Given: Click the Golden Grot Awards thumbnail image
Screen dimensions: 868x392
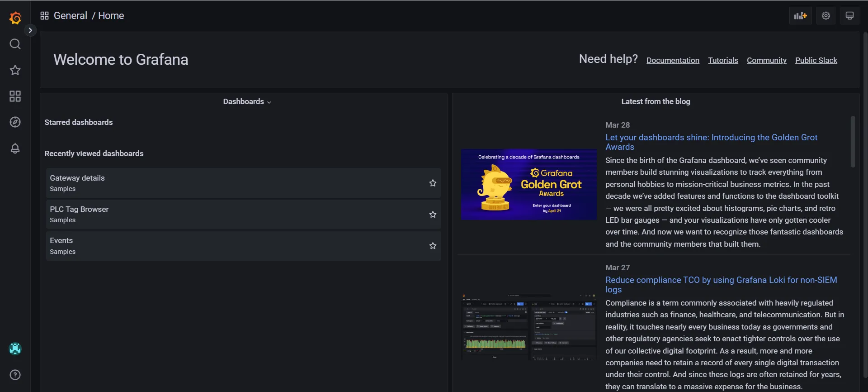Looking at the screenshot, I should click(x=528, y=185).
